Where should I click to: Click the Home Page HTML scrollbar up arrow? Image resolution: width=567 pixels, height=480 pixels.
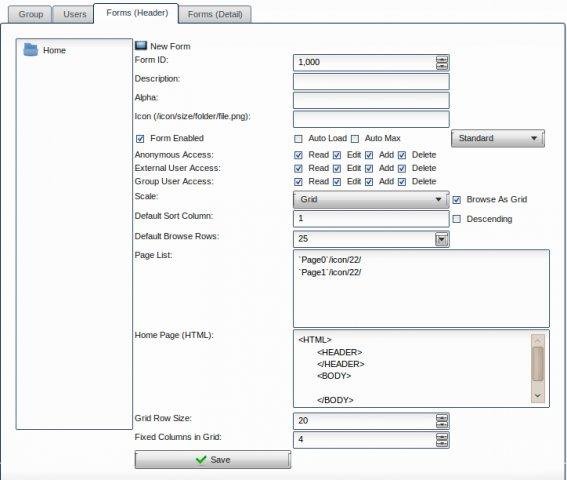pos(538,340)
